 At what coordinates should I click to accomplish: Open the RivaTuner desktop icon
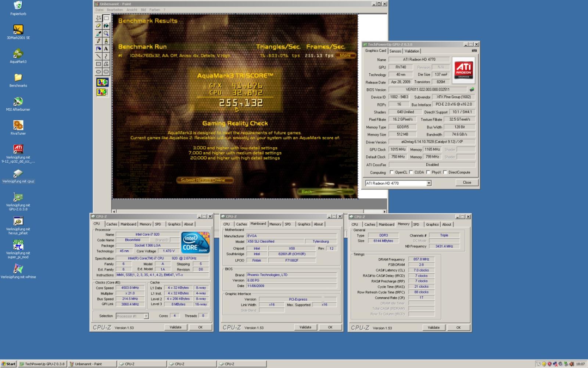coord(18,128)
